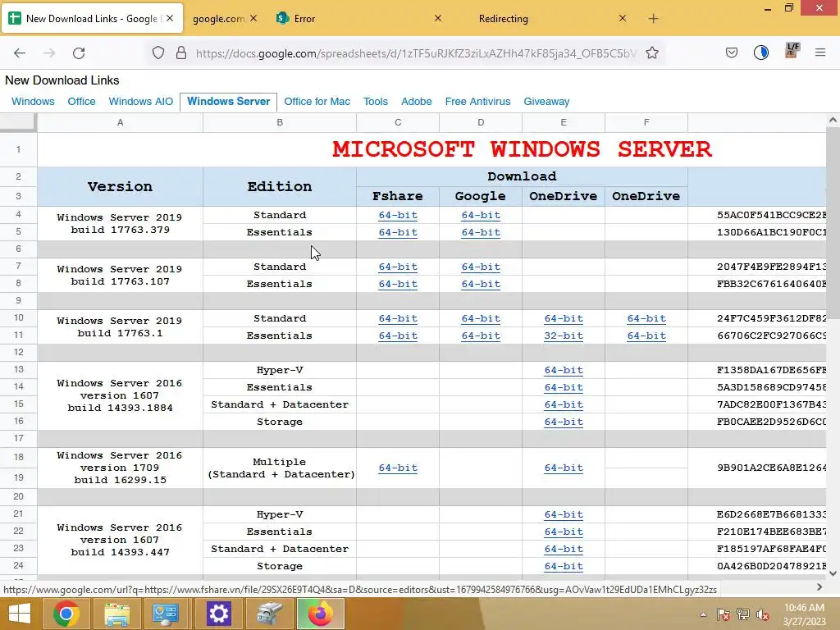Close the New Download Links tab
Viewport: 840px width, 630px height.
170,18
